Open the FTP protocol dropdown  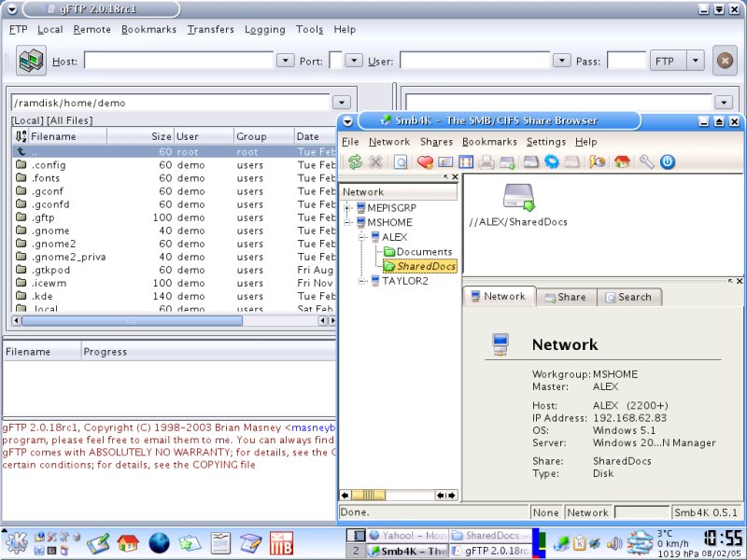pyautogui.click(x=695, y=61)
